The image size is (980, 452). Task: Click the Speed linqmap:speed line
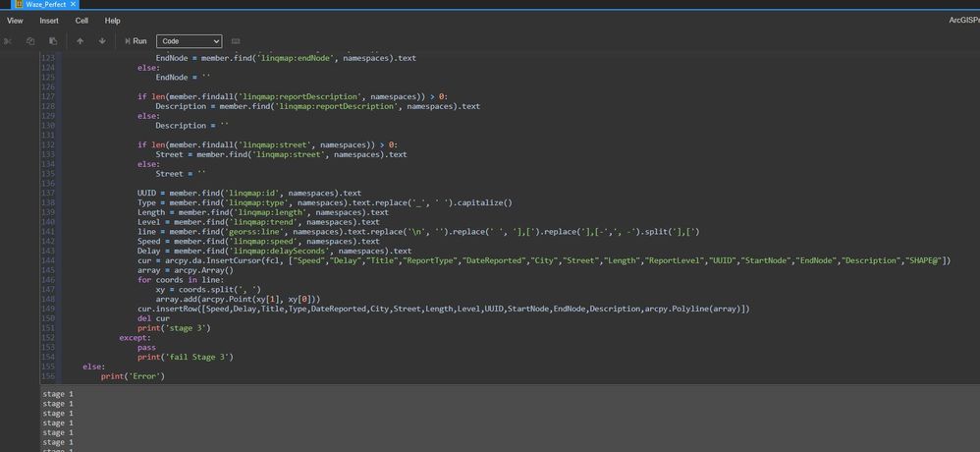pos(259,242)
